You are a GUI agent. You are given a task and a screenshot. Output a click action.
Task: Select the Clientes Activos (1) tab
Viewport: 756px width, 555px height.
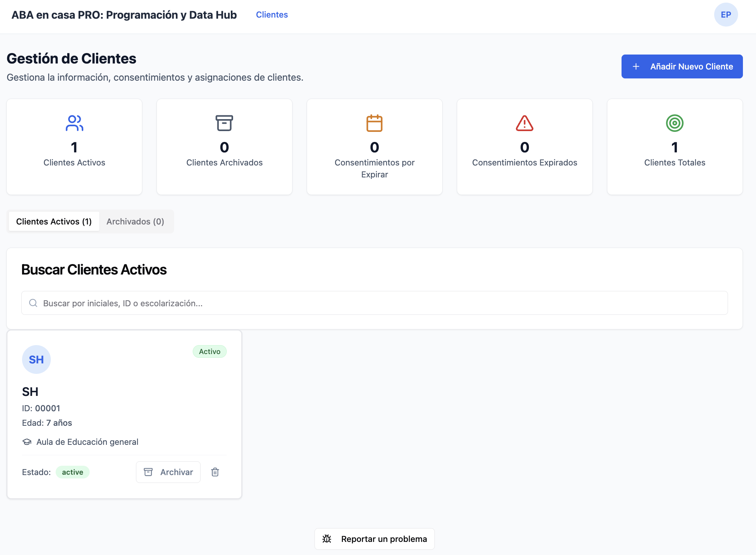[x=54, y=221]
